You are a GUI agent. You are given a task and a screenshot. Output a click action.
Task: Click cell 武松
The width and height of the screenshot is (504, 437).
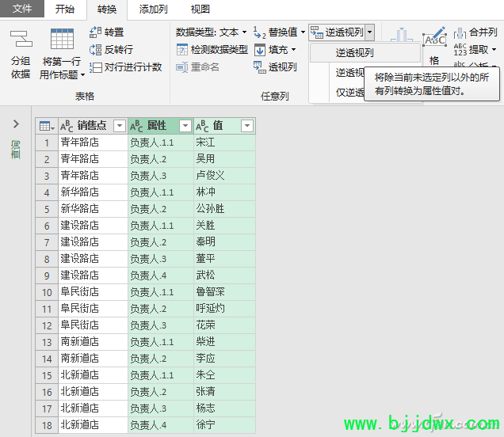click(224, 275)
